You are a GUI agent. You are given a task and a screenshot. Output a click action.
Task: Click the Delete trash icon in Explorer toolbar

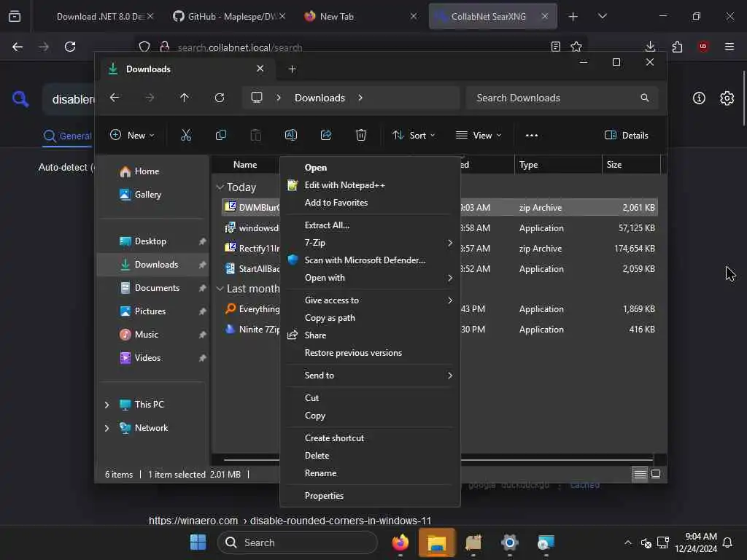(361, 135)
